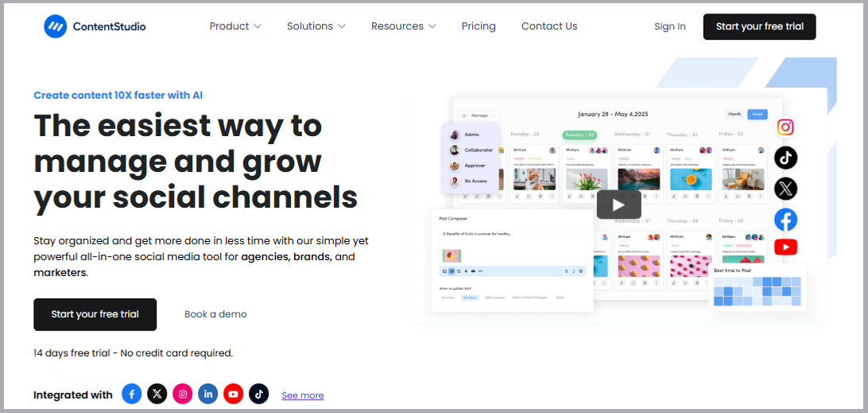
Task: Play the product demo video
Action: click(x=619, y=205)
